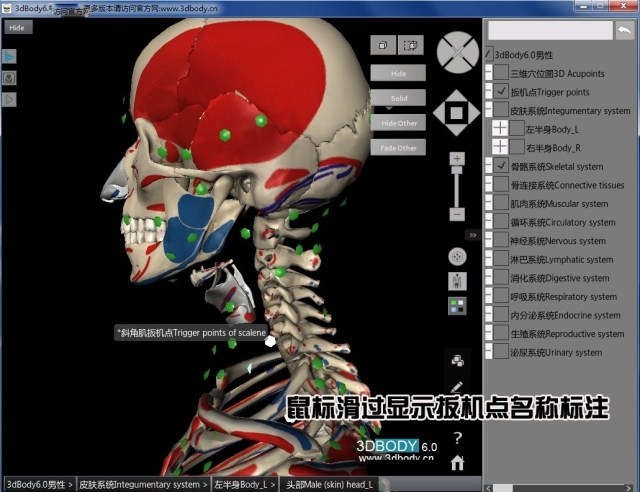
Task: Expand 骨骼系统Skeletal system tree node
Action: click(489, 166)
